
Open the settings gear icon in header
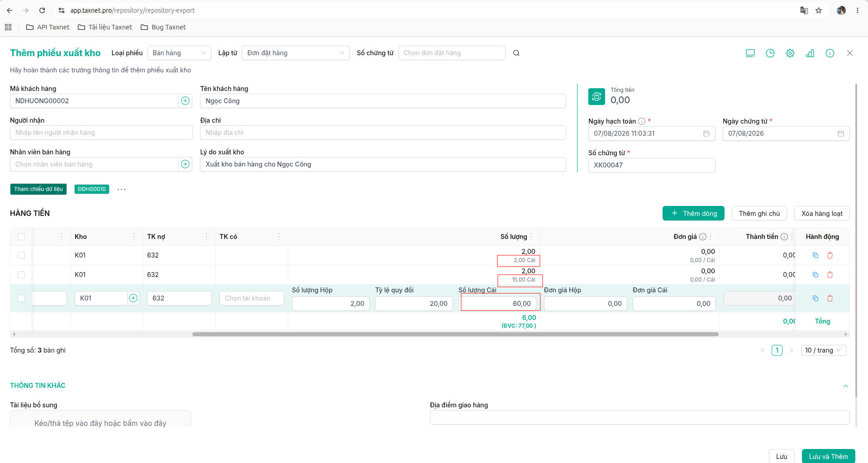[790, 53]
